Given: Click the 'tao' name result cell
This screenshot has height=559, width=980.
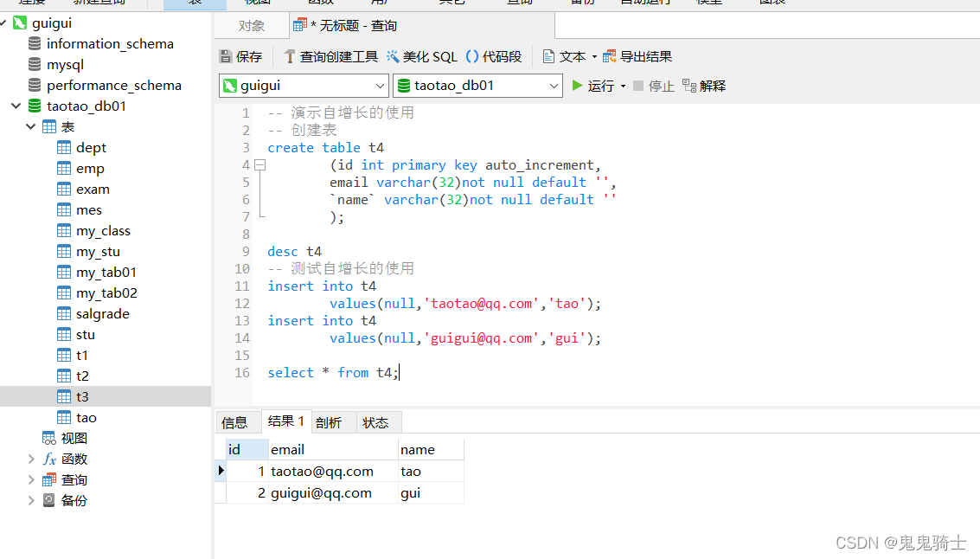Looking at the screenshot, I should [431, 472].
